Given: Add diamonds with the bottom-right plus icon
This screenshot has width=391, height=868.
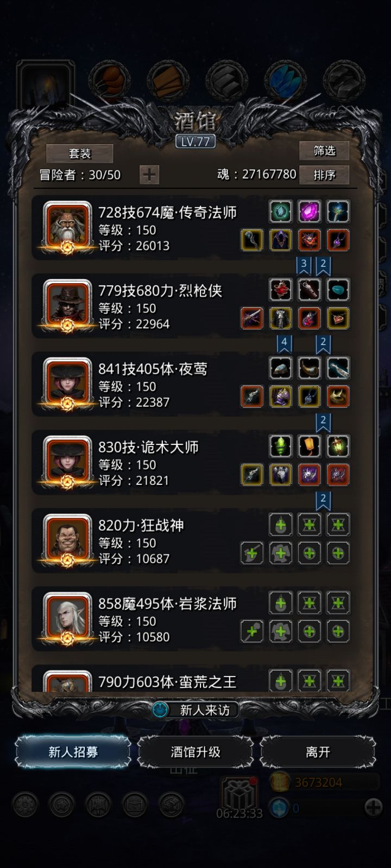Looking at the screenshot, I should 374,807.
